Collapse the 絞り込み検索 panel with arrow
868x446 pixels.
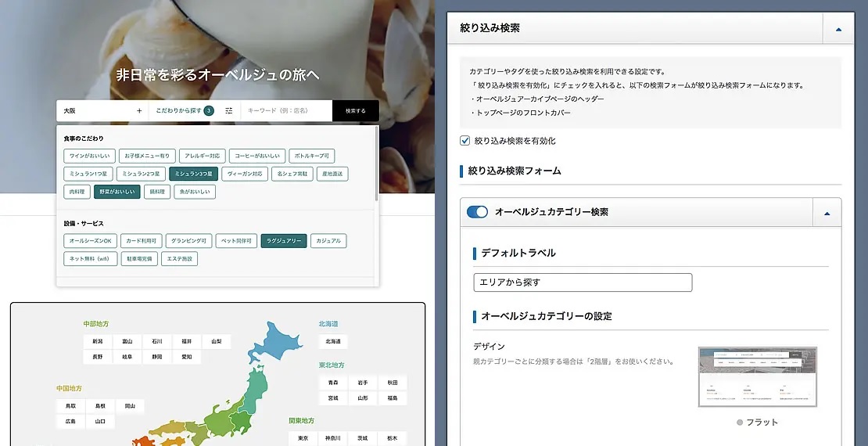coord(838,29)
